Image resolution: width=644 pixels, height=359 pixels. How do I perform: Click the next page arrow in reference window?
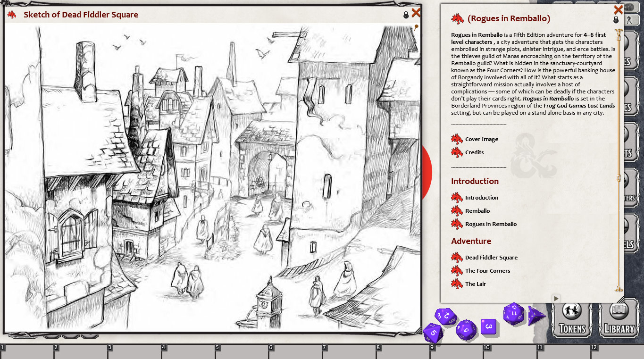point(556,298)
